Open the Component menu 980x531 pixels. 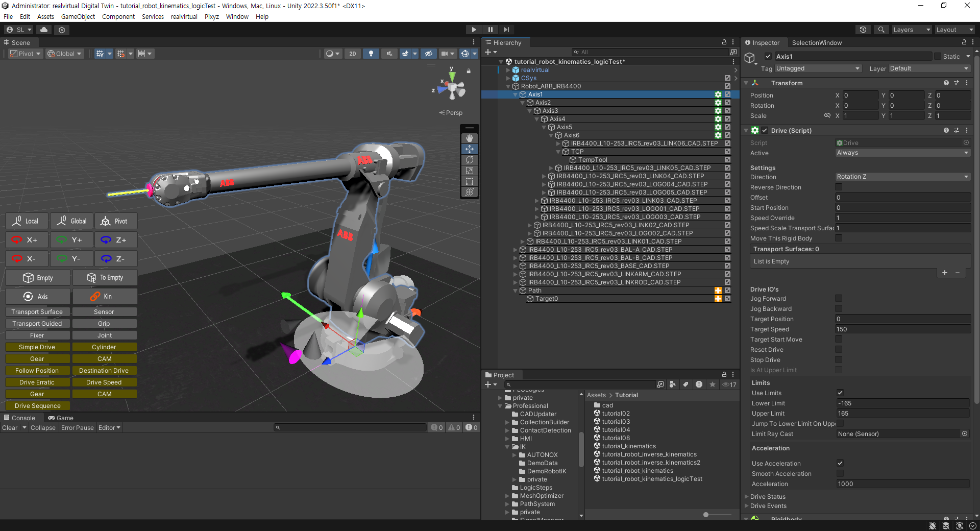[118, 16]
